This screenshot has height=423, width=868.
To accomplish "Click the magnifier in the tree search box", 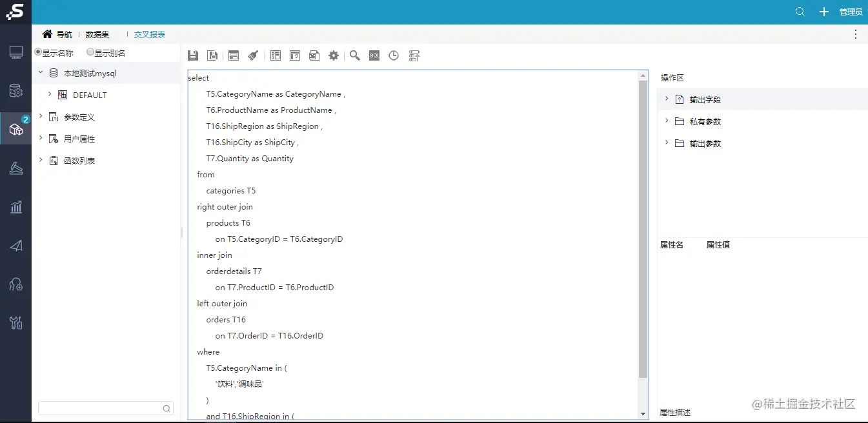I will tap(167, 408).
